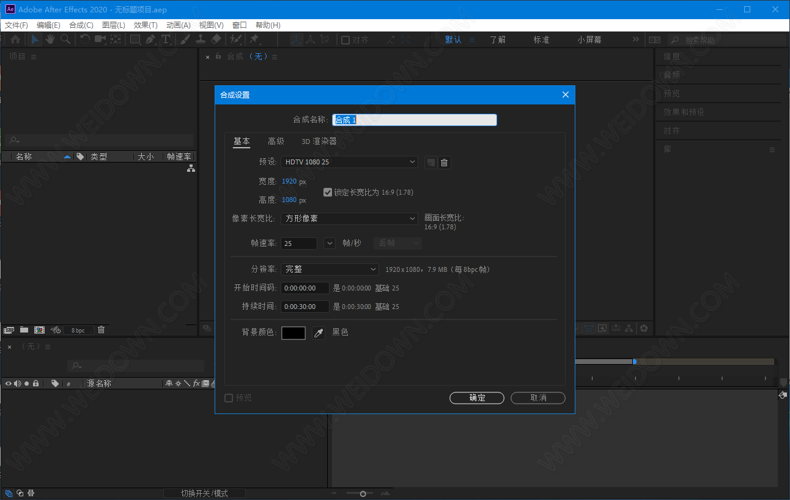Open the 3D 渲染器 tab
Viewport: 790px width, 500px height.
(x=319, y=142)
